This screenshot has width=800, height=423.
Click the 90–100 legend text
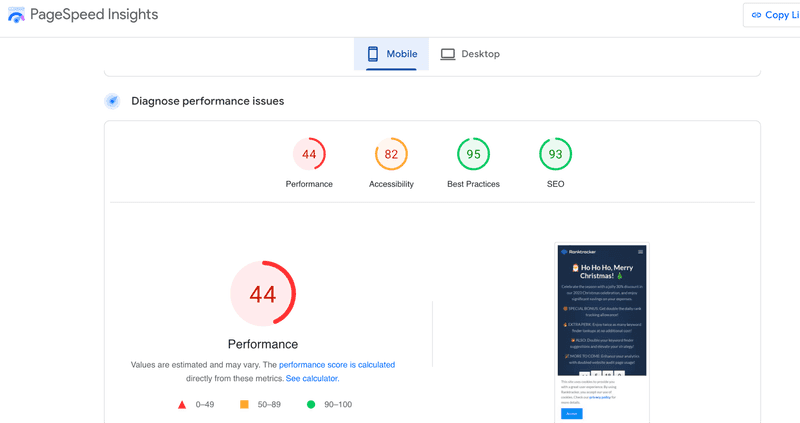(338, 405)
